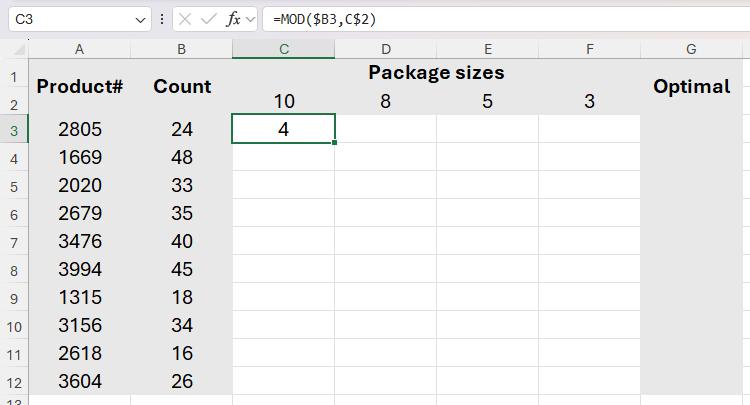Select column G header

click(x=691, y=49)
